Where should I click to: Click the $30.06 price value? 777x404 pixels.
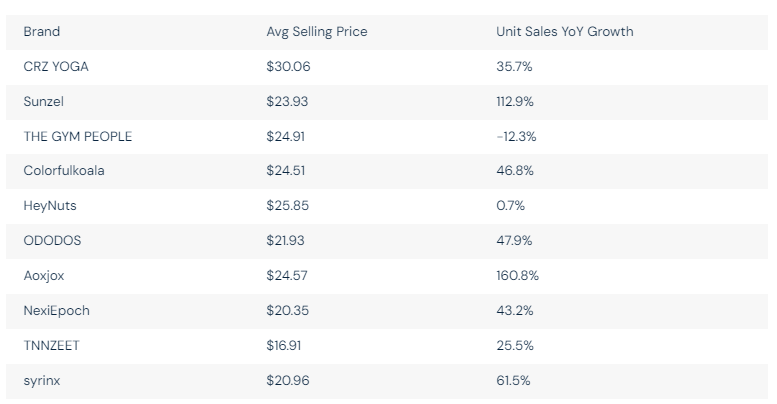coord(288,66)
